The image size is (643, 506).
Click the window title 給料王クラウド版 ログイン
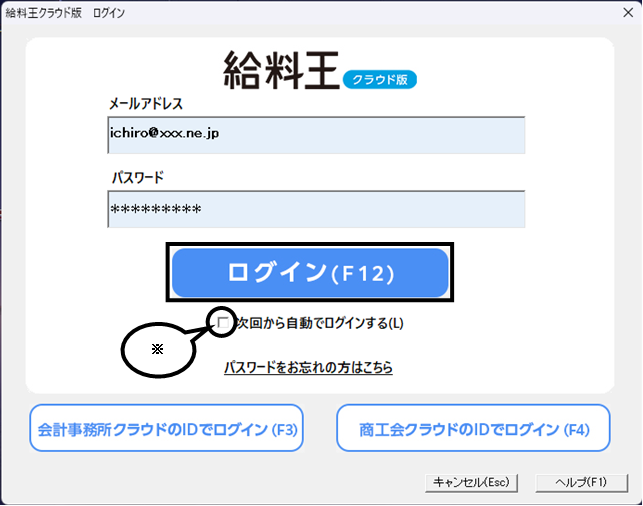point(65,13)
